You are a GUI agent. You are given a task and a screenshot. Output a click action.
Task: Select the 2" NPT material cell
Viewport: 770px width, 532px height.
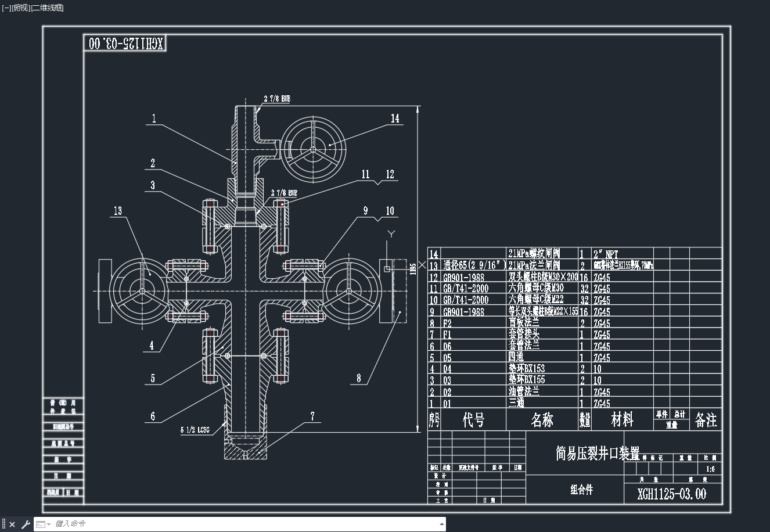tap(606, 254)
